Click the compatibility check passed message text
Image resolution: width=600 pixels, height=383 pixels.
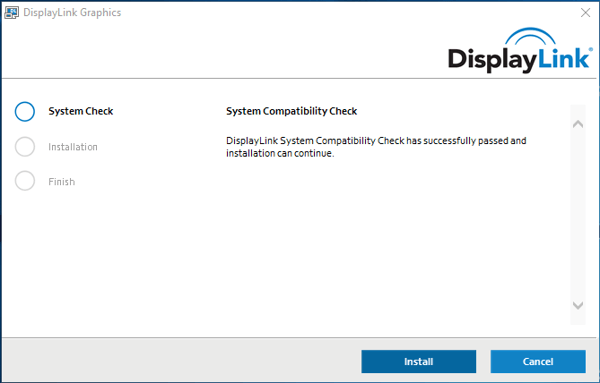pyautogui.click(x=376, y=147)
